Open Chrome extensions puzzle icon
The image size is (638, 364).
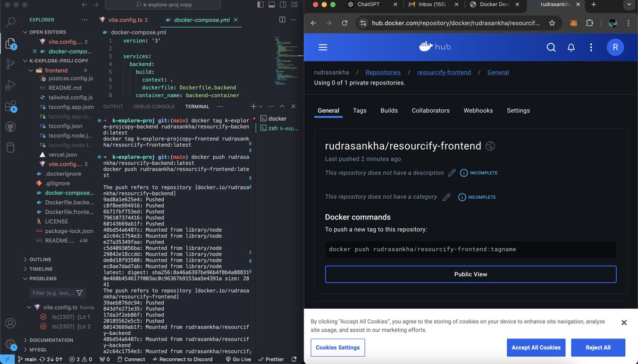click(x=590, y=23)
